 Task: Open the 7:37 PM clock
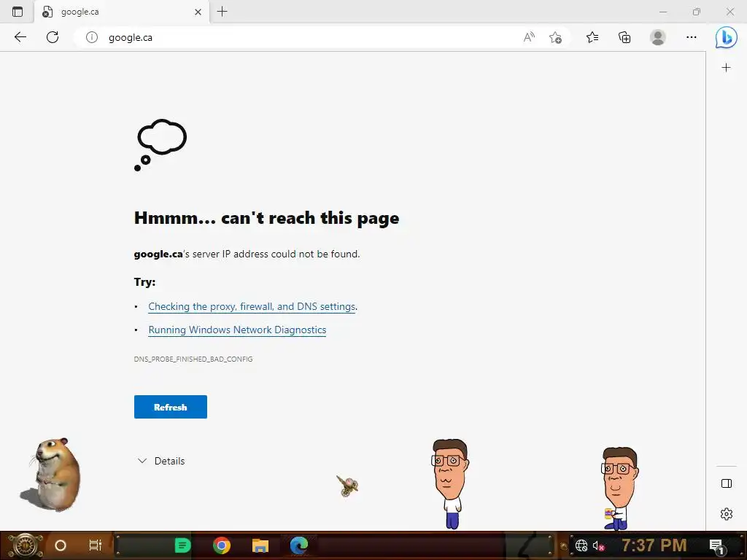(x=654, y=545)
